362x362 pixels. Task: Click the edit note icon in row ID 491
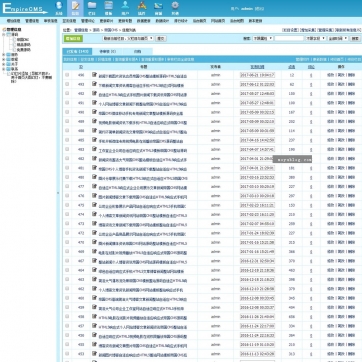pos(95,103)
